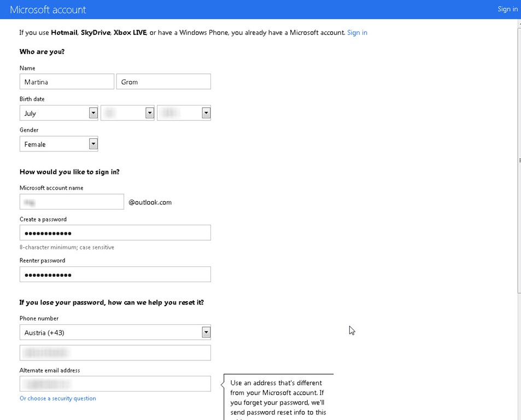Click the alternate email tooltip text
The height and width of the screenshot is (420, 521).
pos(278,400)
